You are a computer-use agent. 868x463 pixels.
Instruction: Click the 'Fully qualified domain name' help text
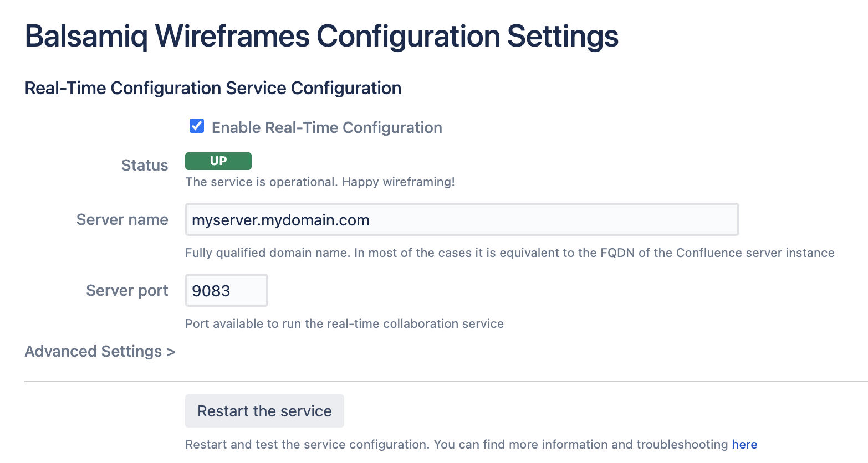(x=510, y=253)
